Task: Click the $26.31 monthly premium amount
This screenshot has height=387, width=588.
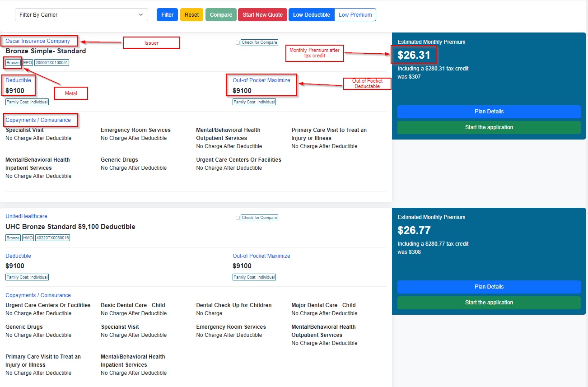Action: (414, 55)
